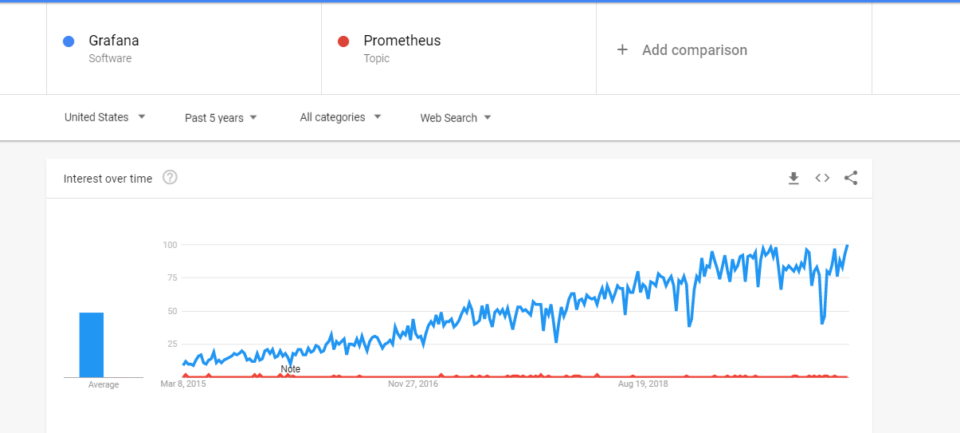The image size is (960, 433).
Task: Expand the Past 5 years time range
Action: click(220, 118)
